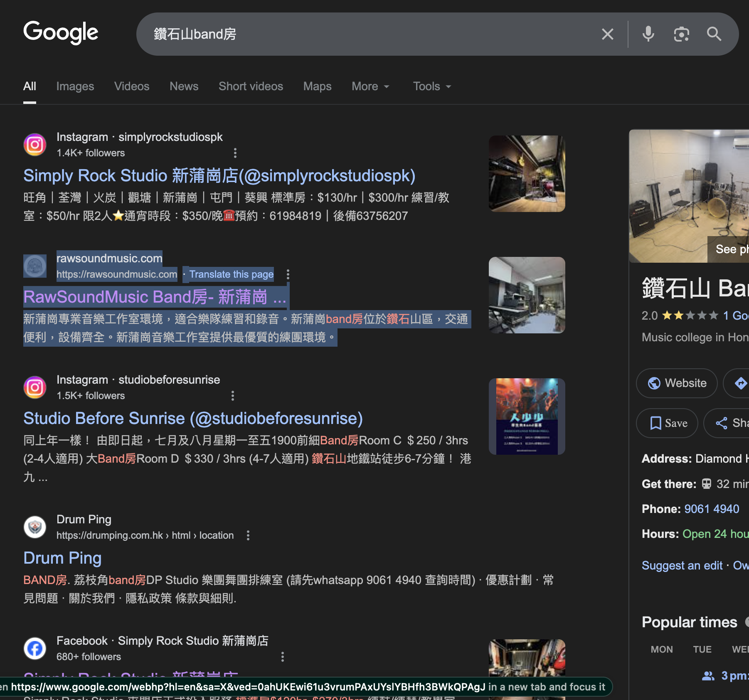Open three-dot menu for rawsoundmusic.com result
The image size is (749, 700).
(288, 274)
